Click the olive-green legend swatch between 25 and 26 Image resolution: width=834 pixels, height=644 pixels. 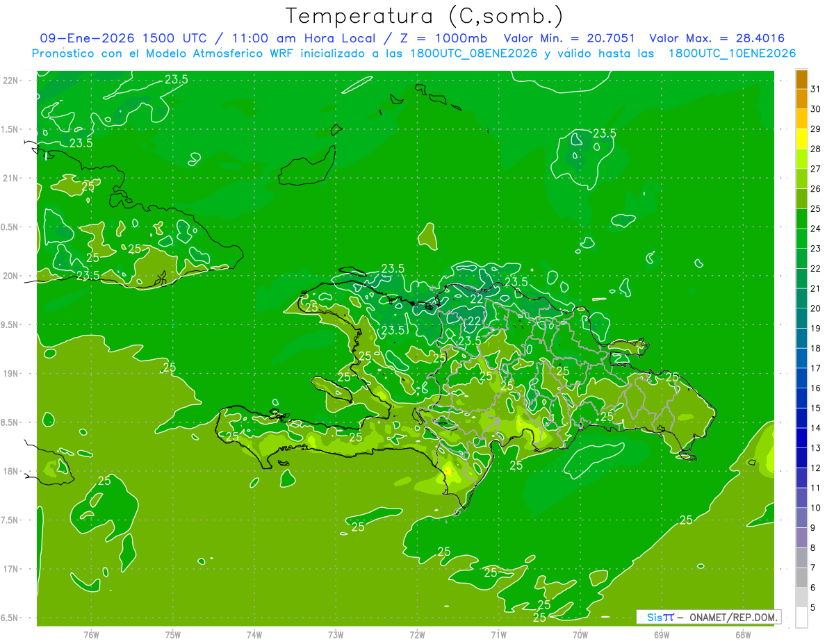[x=801, y=199]
